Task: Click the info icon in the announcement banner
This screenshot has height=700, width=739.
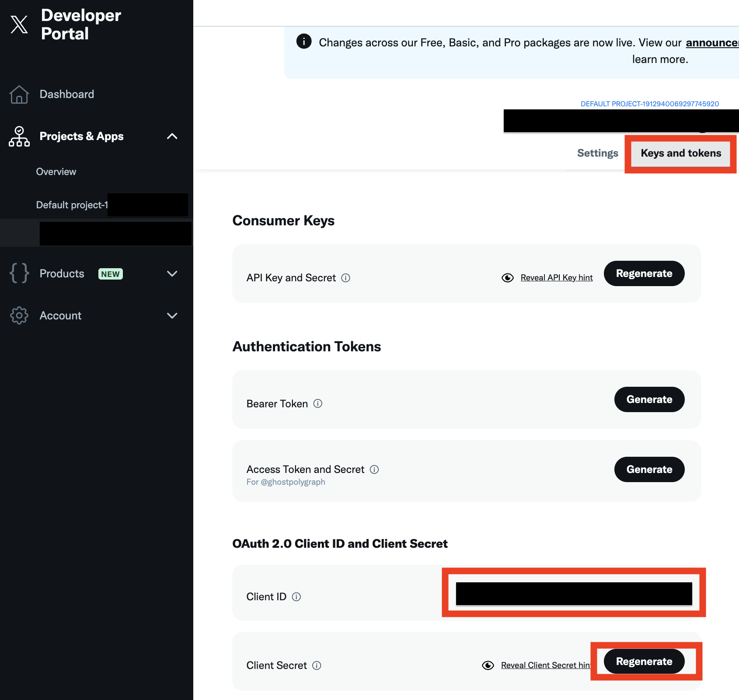Action: point(304,41)
